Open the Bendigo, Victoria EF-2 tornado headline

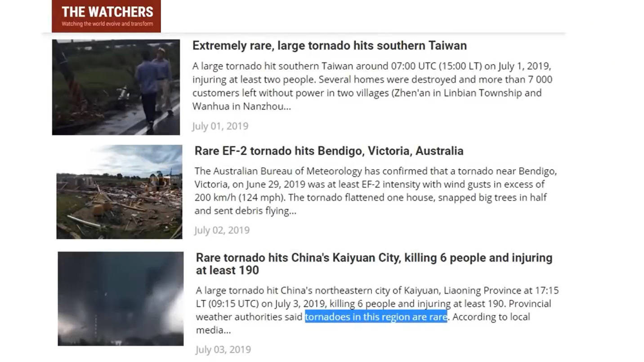pyautogui.click(x=329, y=151)
